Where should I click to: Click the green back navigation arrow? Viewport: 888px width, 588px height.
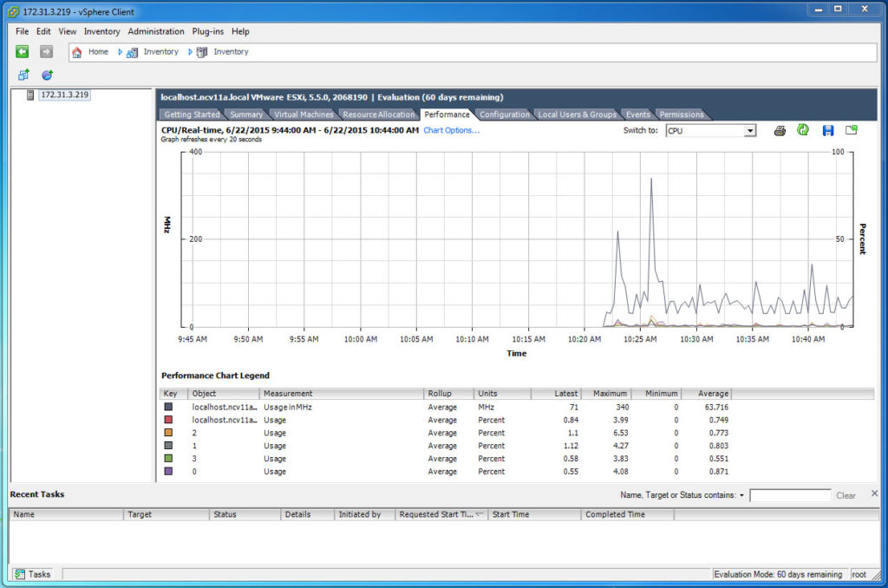[22, 51]
